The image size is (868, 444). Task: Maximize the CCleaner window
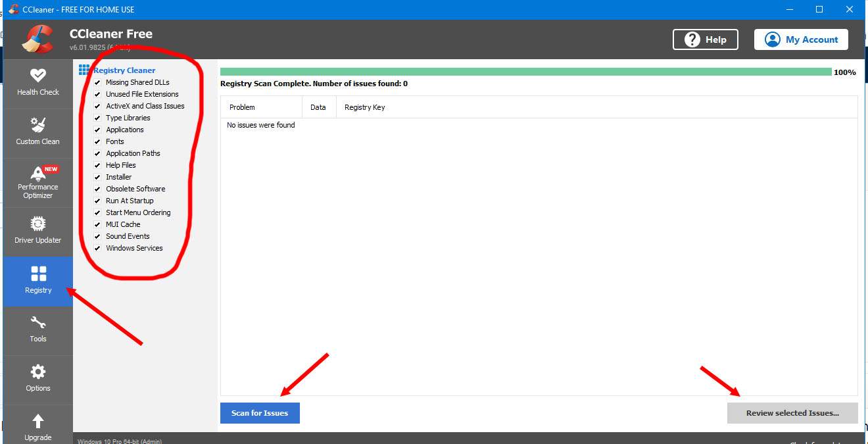click(x=819, y=9)
